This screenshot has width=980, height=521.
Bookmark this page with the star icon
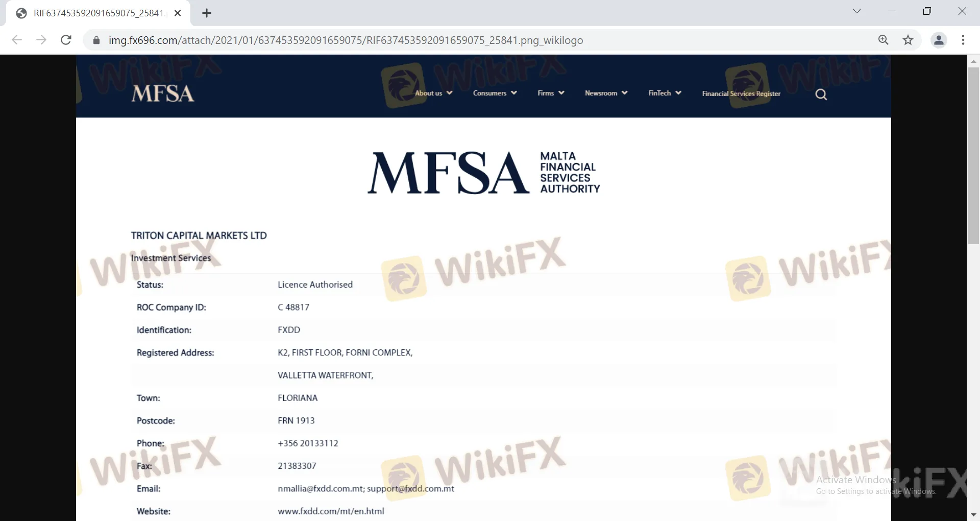tap(908, 40)
